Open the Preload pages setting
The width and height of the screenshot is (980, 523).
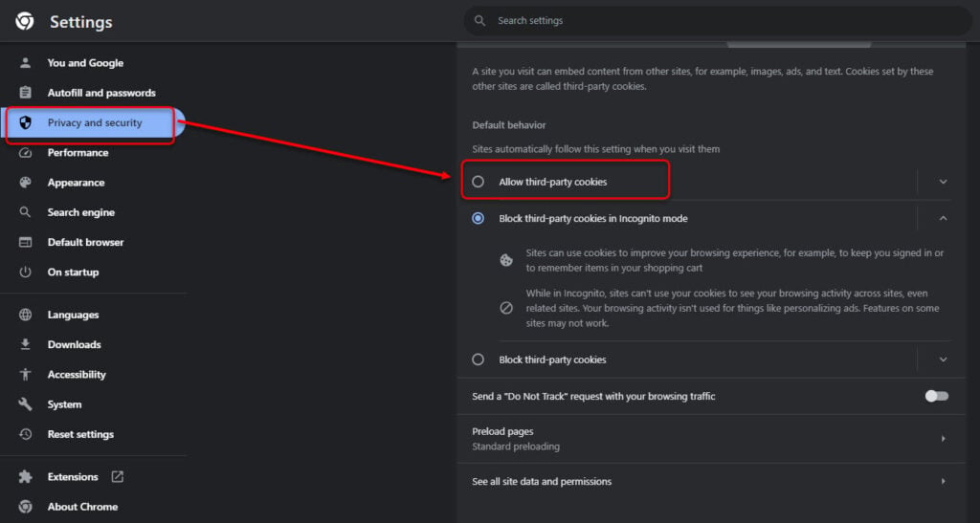coord(708,439)
